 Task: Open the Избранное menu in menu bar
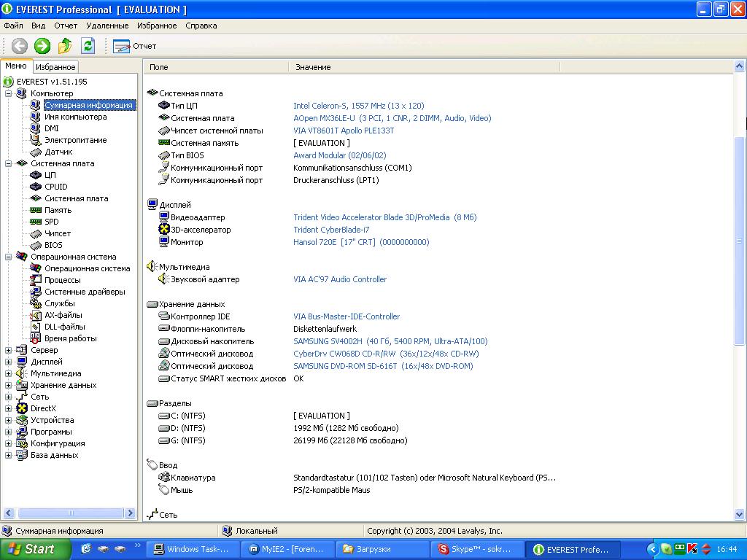tap(157, 26)
